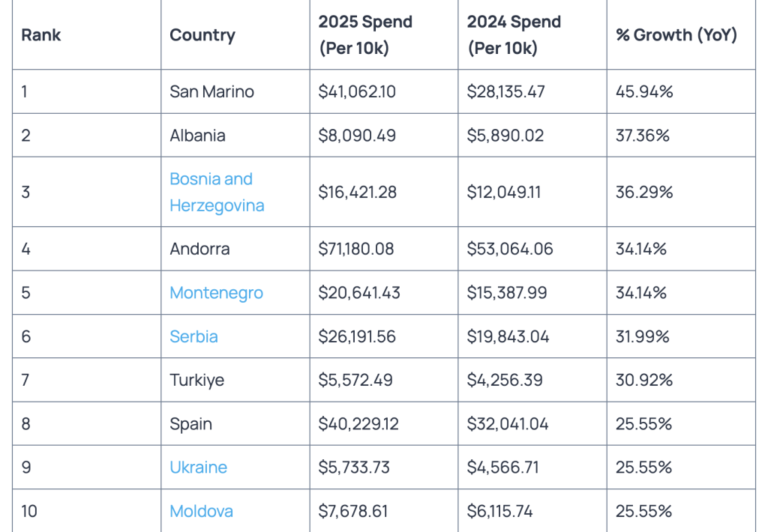Click the Montenegro country link
The height and width of the screenshot is (532, 768).
coord(216,293)
